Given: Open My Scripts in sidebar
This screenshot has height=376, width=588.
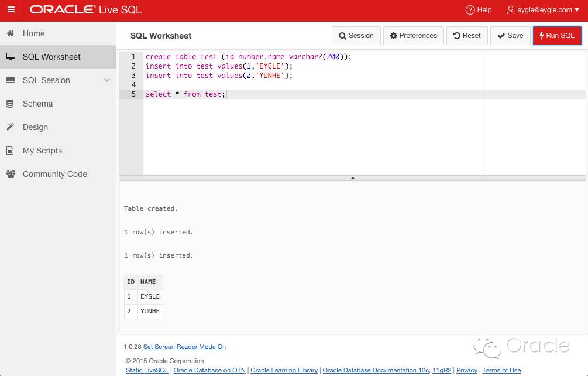Looking at the screenshot, I should [58, 151].
